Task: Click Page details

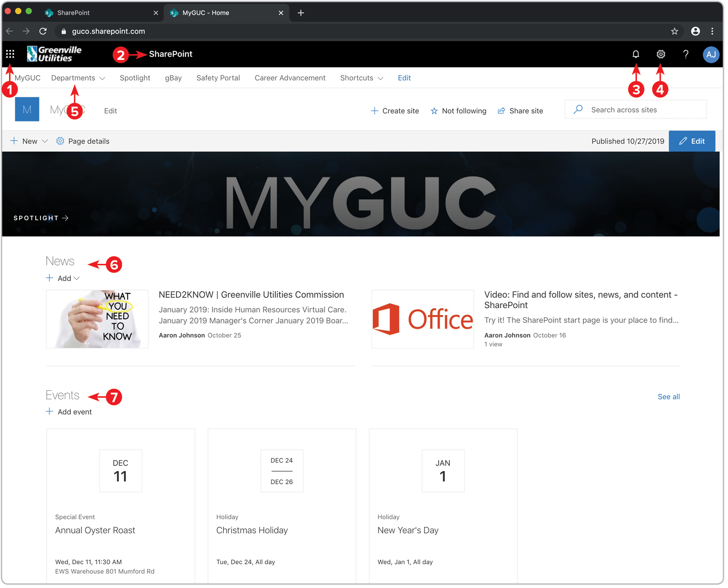Action: pyautogui.click(x=83, y=141)
